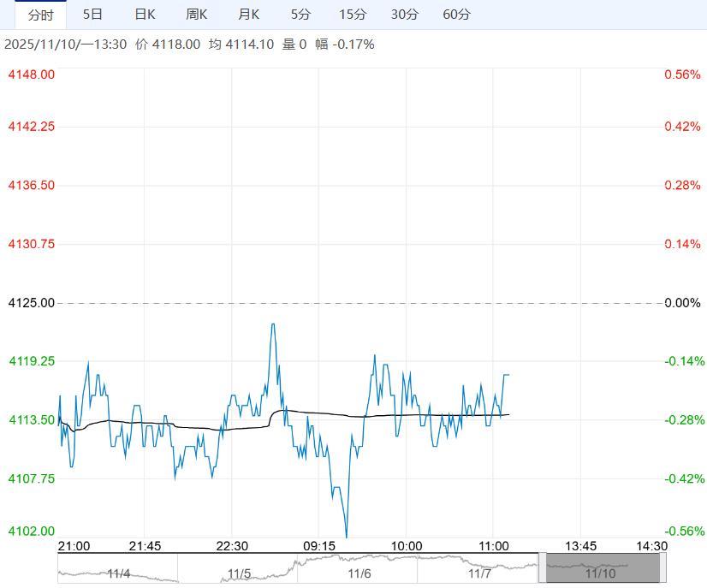
Task: Open the 5日 five-day chart tab
Action: pyautogui.click(x=93, y=15)
